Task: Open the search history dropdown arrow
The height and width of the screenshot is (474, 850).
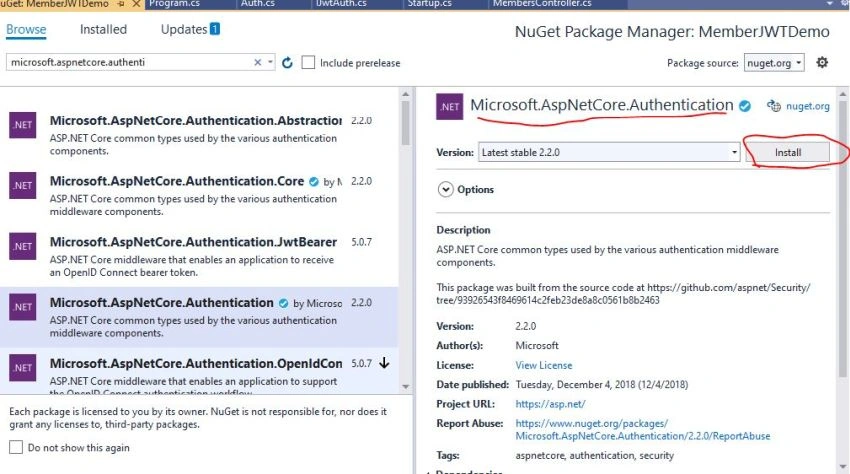Action: click(270, 62)
